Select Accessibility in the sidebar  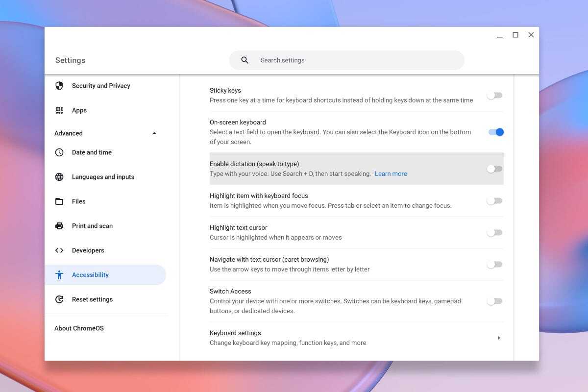[x=90, y=275]
